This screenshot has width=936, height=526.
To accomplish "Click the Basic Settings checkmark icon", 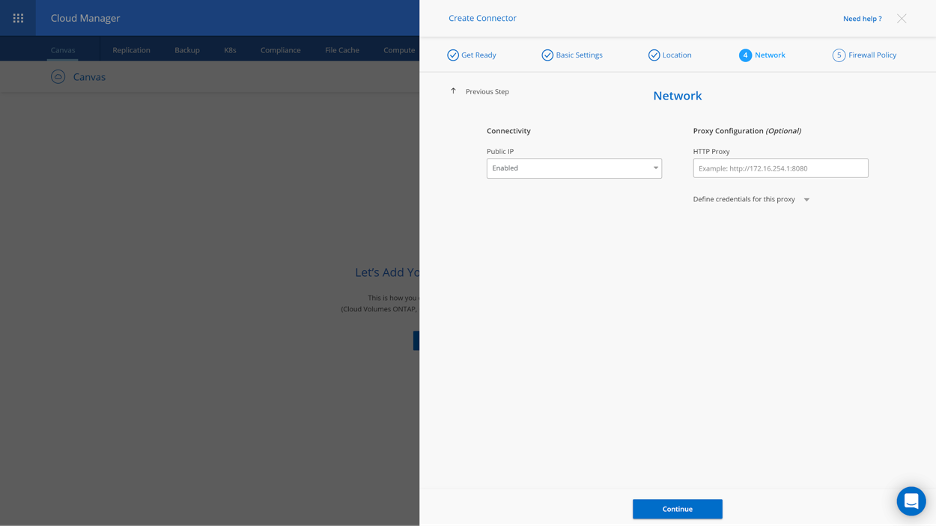I will 547,55.
